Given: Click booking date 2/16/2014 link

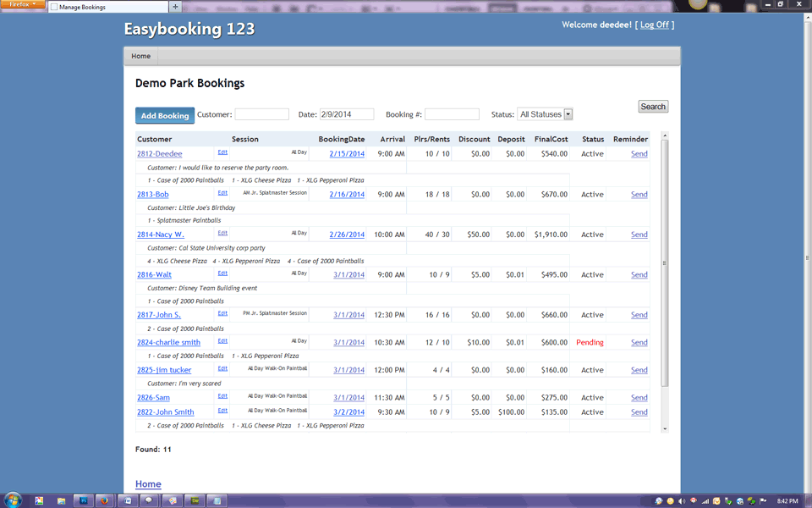Looking at the screenshot, I should 347,195.
